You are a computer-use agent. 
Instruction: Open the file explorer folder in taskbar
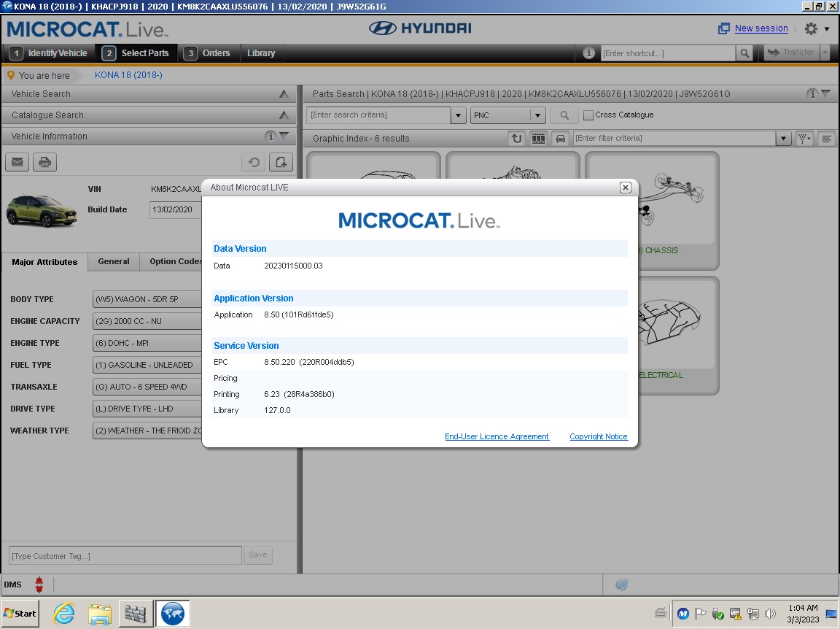[100, 614]
